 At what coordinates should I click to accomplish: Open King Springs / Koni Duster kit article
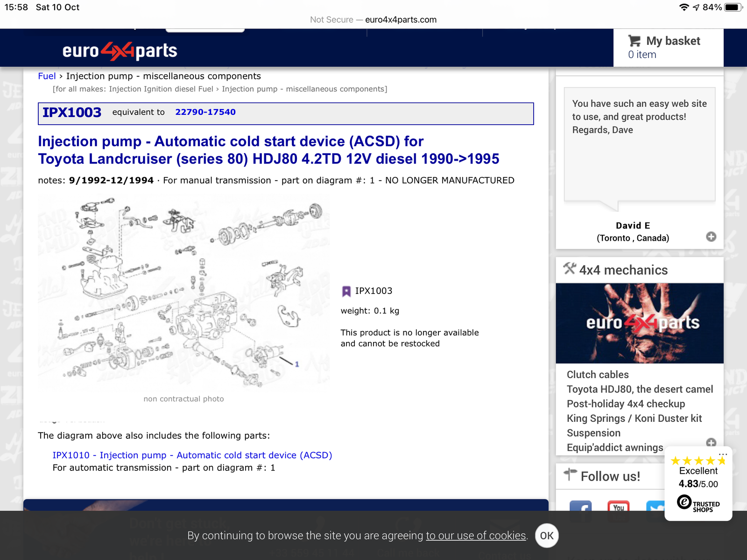point(634,418)
